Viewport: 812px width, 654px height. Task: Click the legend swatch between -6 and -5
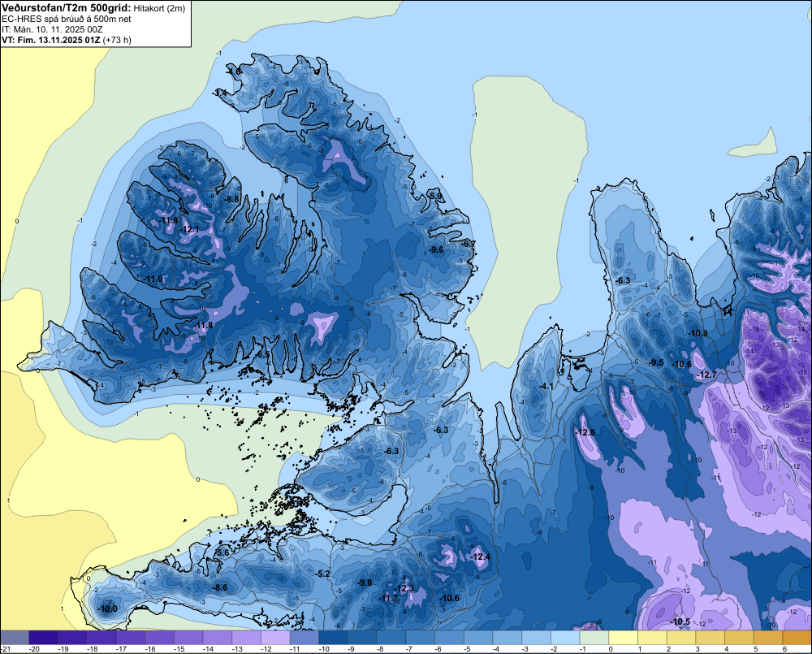(x=450, y=638)
